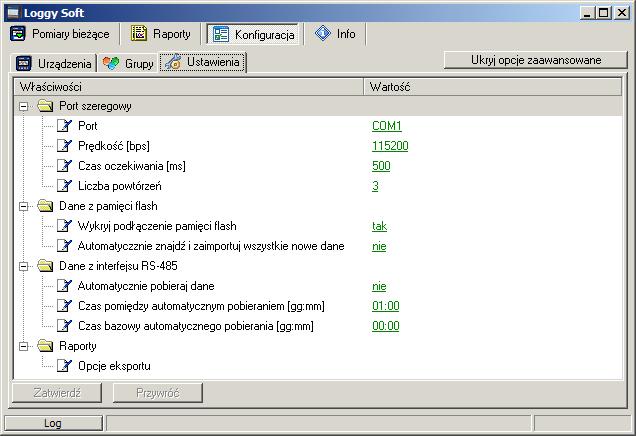636x436 pixels.
Task: Edit the 00:00 base time value
Action: tap(385, 326)
